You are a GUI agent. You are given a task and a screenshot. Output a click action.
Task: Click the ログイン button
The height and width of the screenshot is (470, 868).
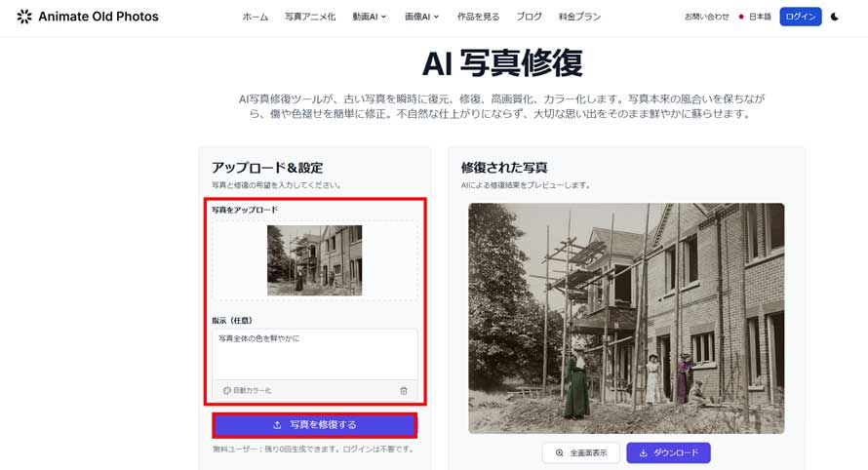tap(801, 17)
